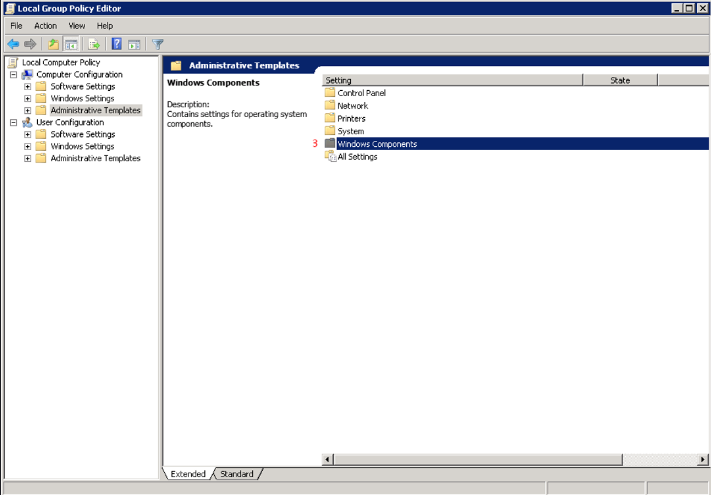Expand Software Settings under User Configuration
The width and height of the screenshot is (711, 495).
tap(28, 134)
